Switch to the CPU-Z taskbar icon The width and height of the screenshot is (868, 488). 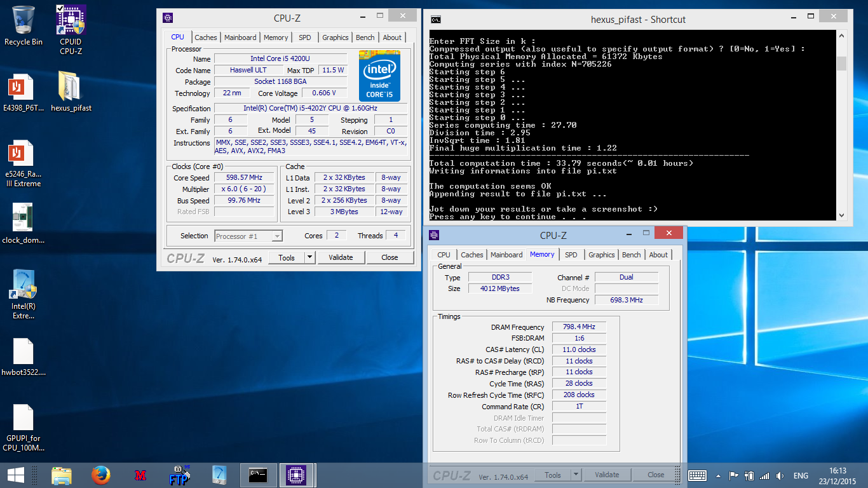tap(297, 475)
